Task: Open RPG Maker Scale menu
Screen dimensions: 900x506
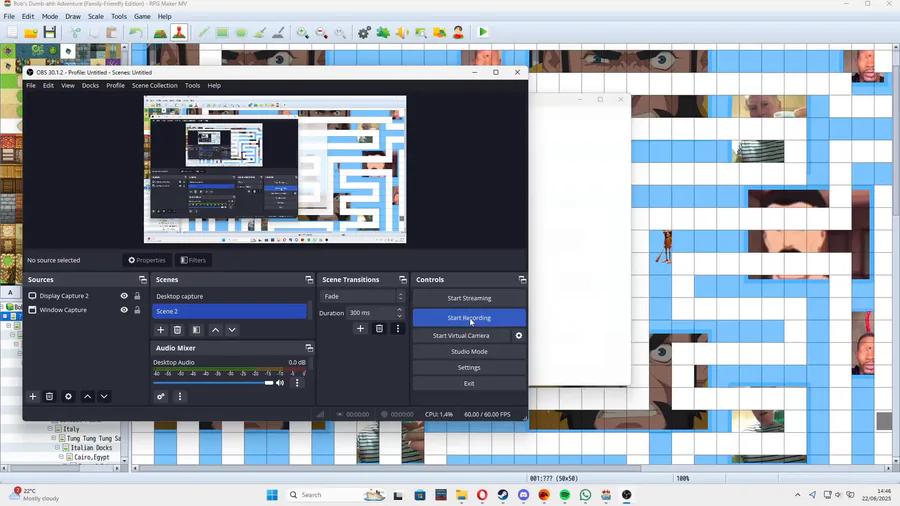Action: (96, 17)
